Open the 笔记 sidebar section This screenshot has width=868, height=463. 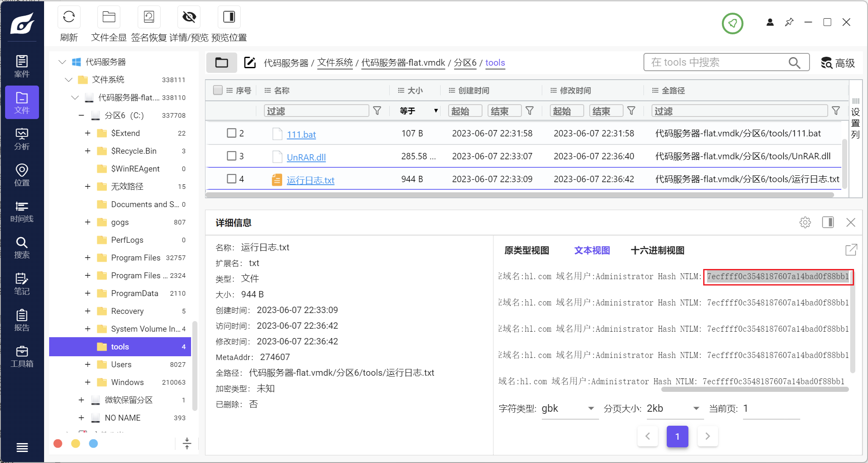point(22,284)
